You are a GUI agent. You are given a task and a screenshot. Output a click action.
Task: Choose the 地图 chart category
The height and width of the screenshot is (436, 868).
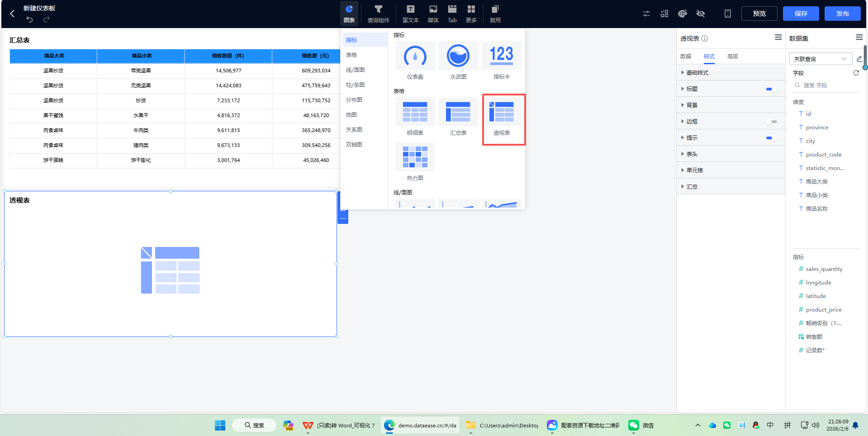click(365, 114)
